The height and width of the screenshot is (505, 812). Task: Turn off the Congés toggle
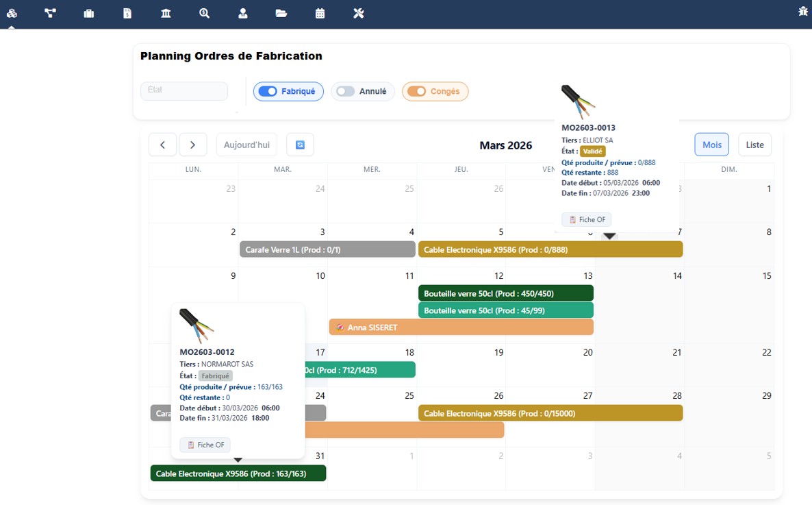pos(417,91)
